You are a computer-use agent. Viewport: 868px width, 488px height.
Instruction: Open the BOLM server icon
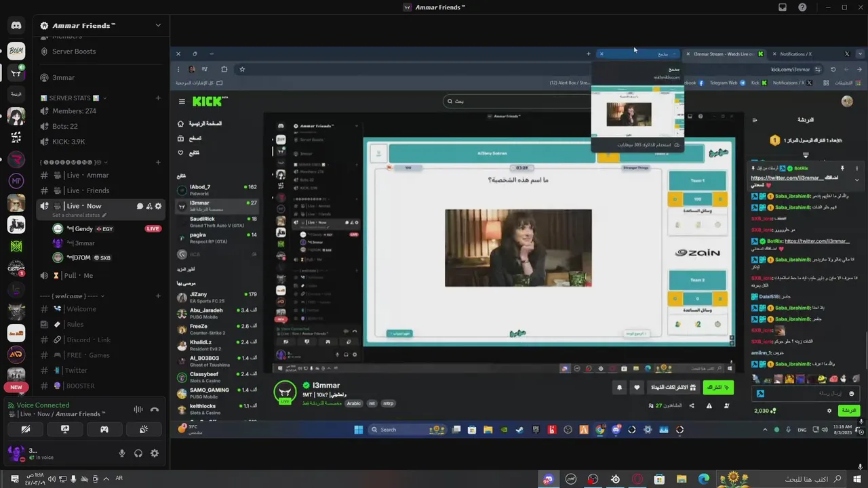tap(16, 50)
